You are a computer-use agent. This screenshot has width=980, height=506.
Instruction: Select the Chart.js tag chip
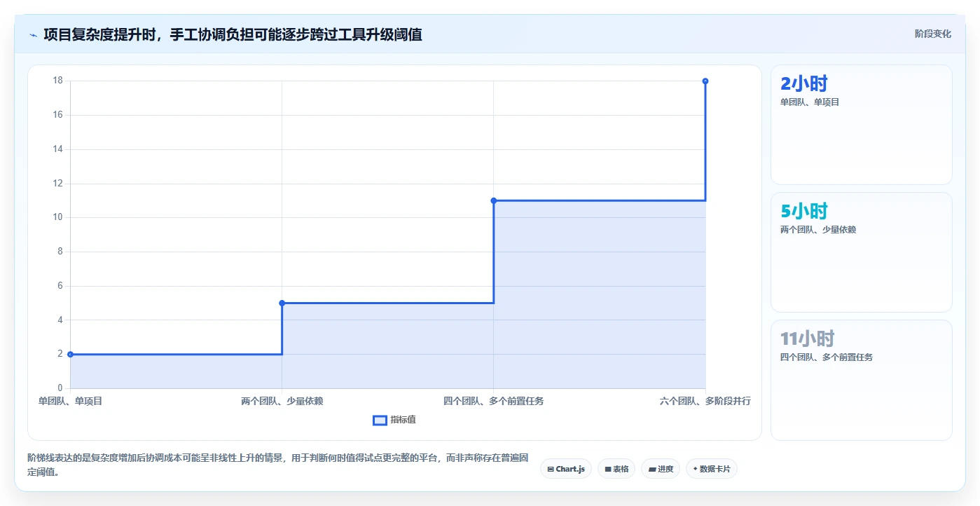[566, 469]
